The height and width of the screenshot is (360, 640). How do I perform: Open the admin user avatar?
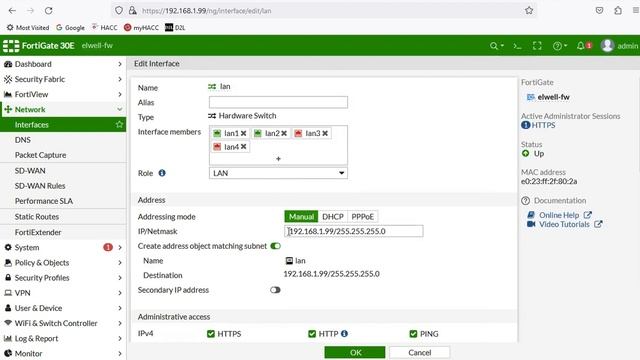(607, 45)
